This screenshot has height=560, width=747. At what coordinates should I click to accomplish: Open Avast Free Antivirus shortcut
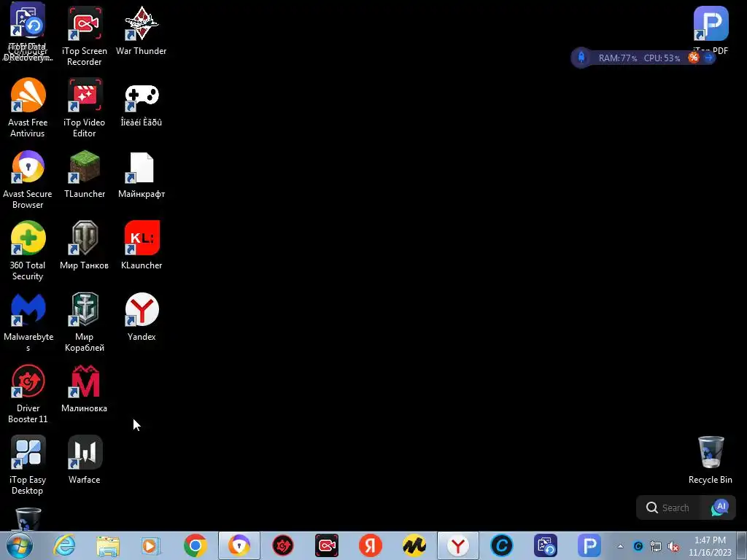(x=28, y=108)
